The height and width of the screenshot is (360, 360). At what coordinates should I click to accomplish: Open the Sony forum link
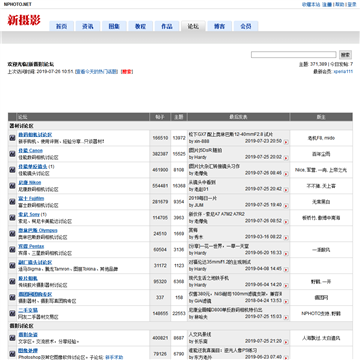click(29, 214)
